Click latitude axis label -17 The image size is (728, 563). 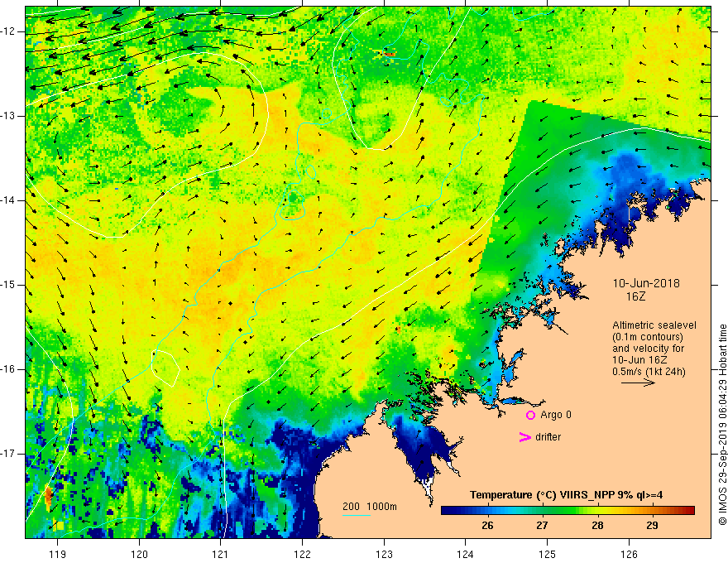(9, 454)
